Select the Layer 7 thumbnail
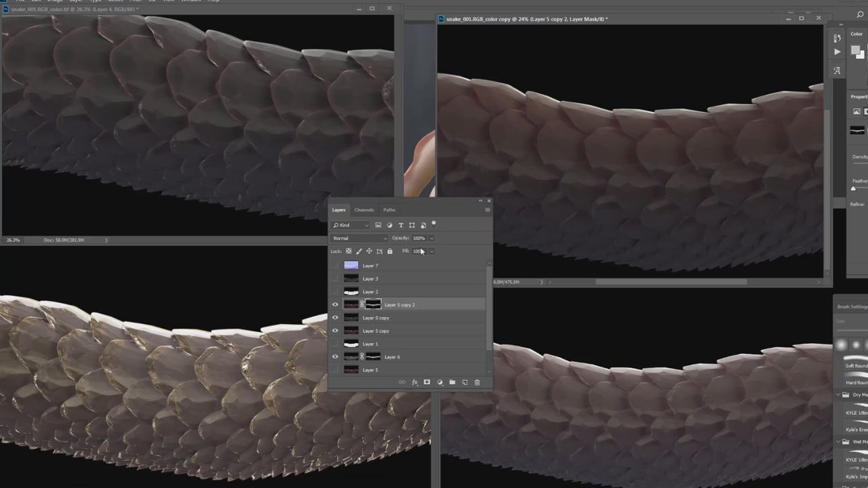The height and width of the screenshot is (488, 868). 351,266
